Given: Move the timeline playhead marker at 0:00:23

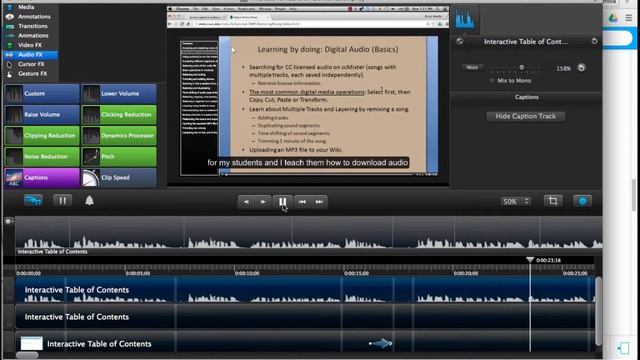Looking at the screenshot, I should pos(530,260).
